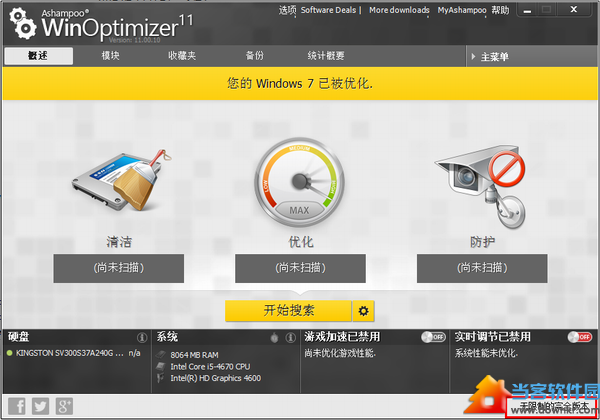Viewport: 600px width, 420px height.
Task: Minimize the WinOptimizer window
Action: (x=527, y=10)
